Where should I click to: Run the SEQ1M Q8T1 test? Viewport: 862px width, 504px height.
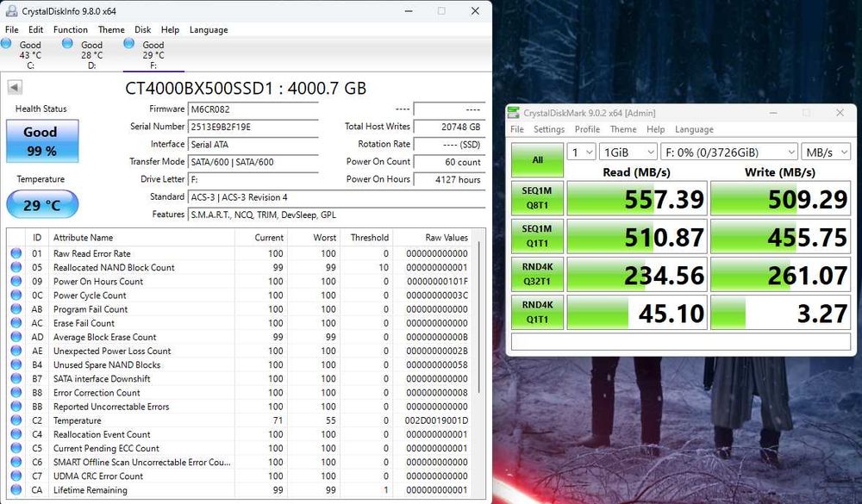537,198
